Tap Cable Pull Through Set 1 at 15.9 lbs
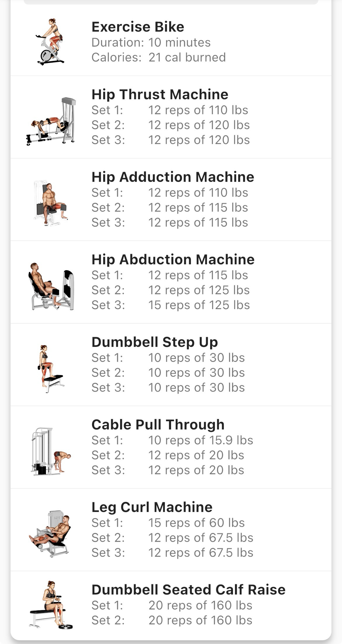The image size is (342, 644). coord(172,440)
